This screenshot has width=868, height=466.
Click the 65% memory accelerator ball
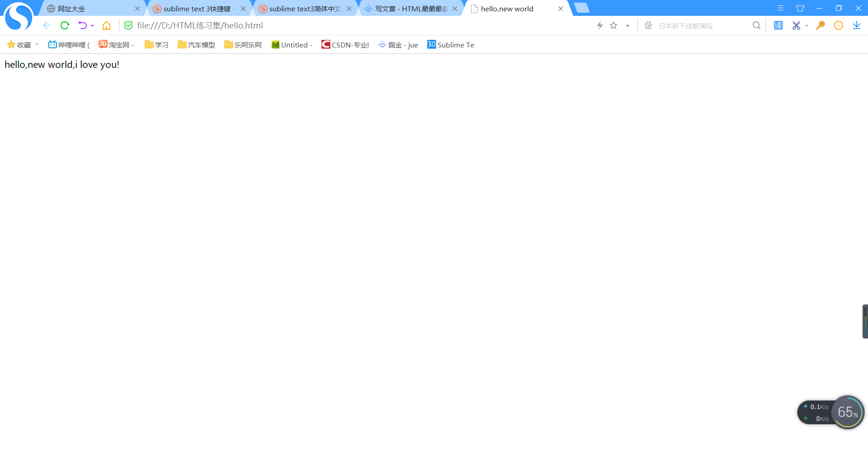tap(848, 412)
